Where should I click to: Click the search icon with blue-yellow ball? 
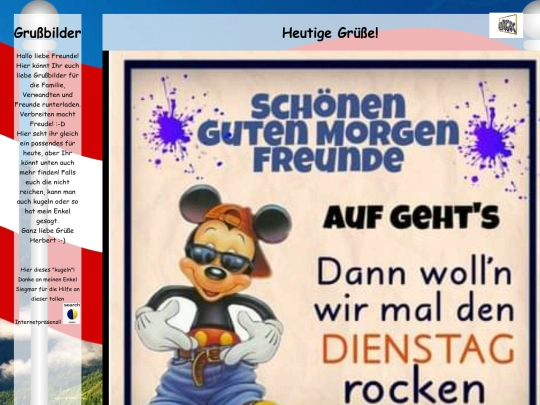(72, 313)
